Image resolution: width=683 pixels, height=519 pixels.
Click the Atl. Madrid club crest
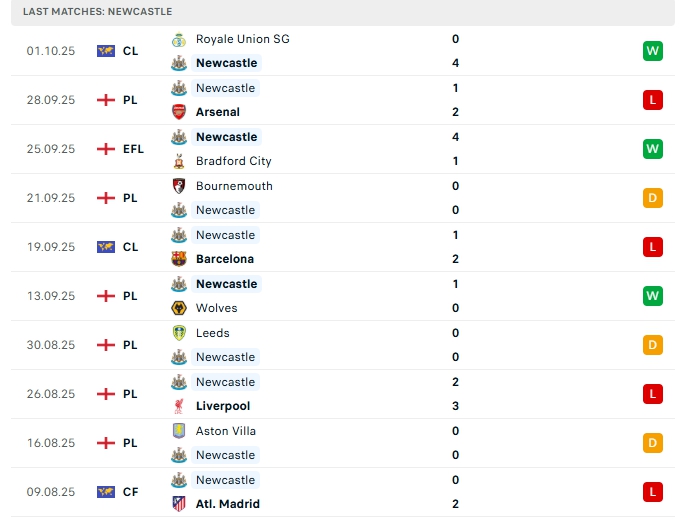tap(179, 504)
